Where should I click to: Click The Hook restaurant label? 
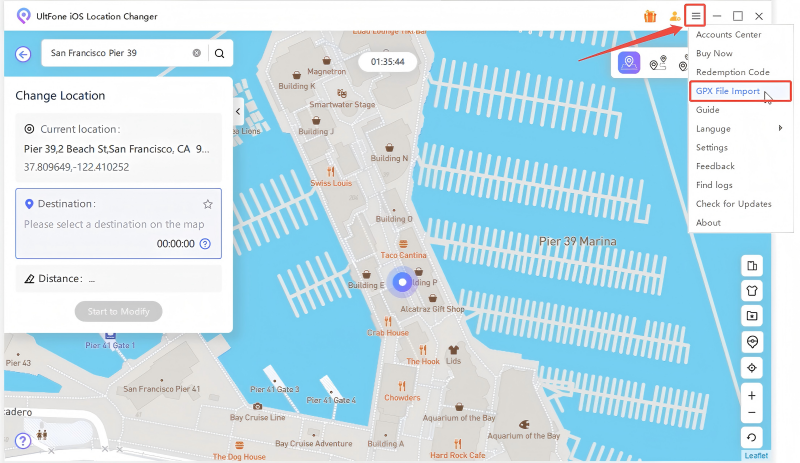click(x=423, y=361)
